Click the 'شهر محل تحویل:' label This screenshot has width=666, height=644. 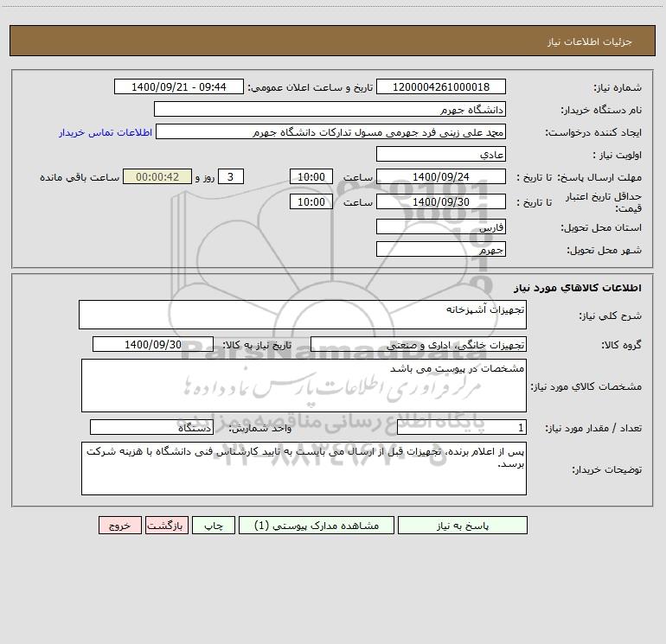(604, 251)
